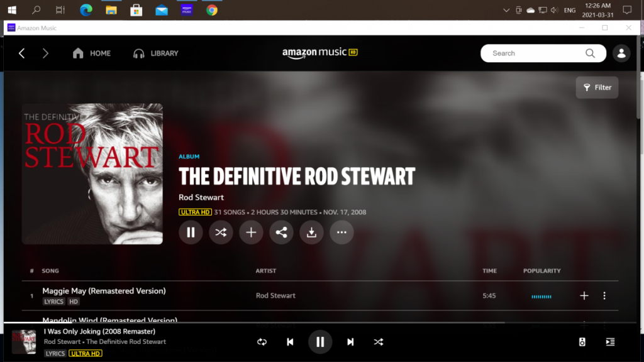Click the SONG column header
The width and height of the screenshot is (644, 362).
pyautogui.click(x=50, y=271)
